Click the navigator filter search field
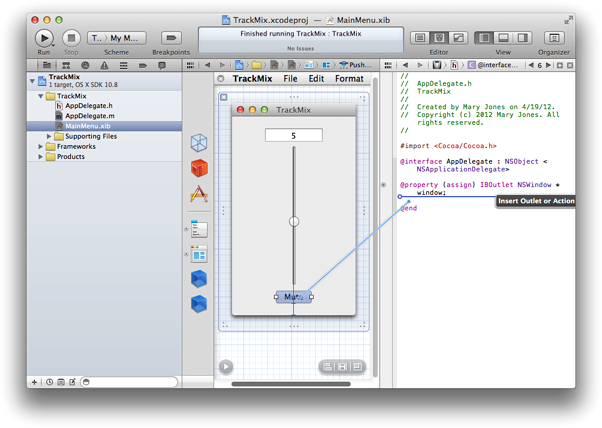 (x=129, y=382)
